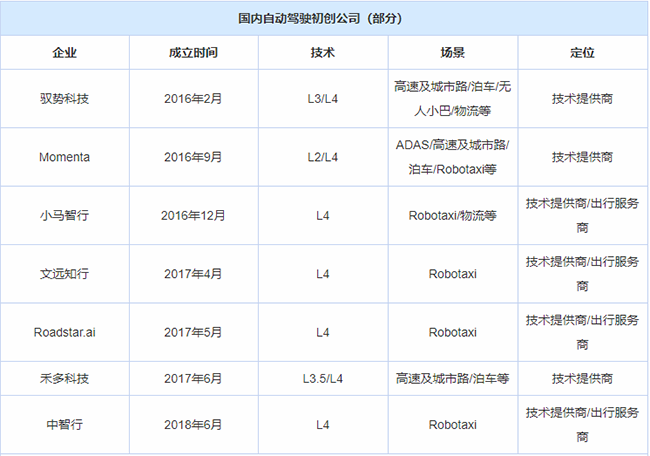650x456 pixels.
Task: Click the Roadstar.ai company cell
Action: pos(65,332)
